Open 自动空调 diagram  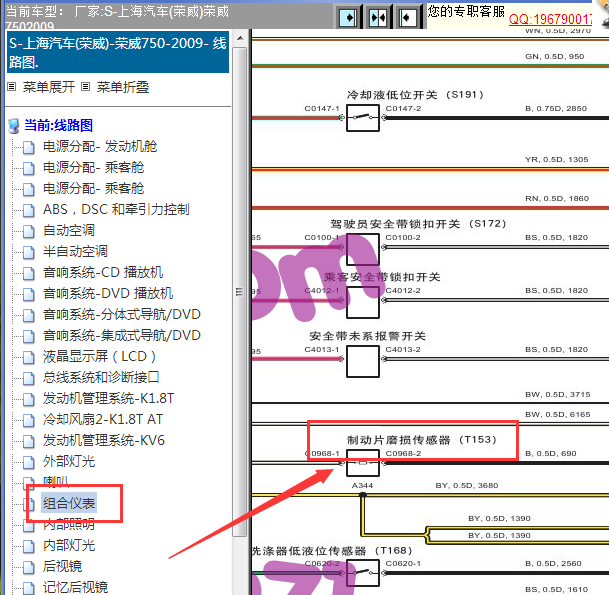(69, 230)
